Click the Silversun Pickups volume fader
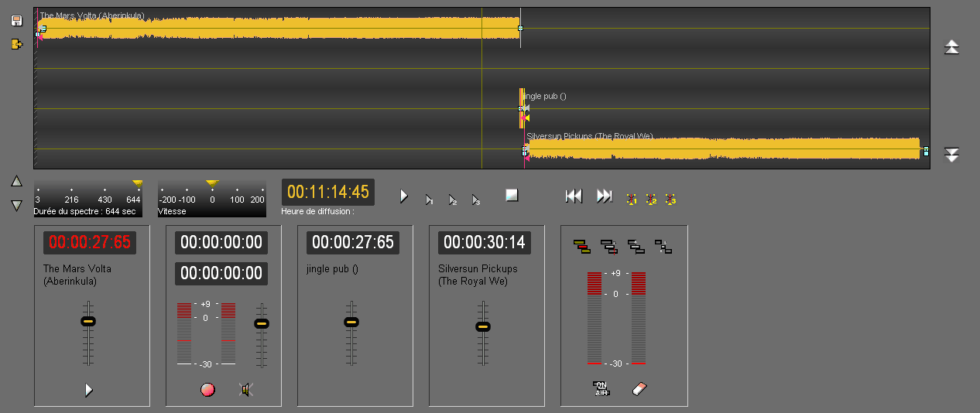This screenshot has width=980, height=413. [x=483, y=326]
